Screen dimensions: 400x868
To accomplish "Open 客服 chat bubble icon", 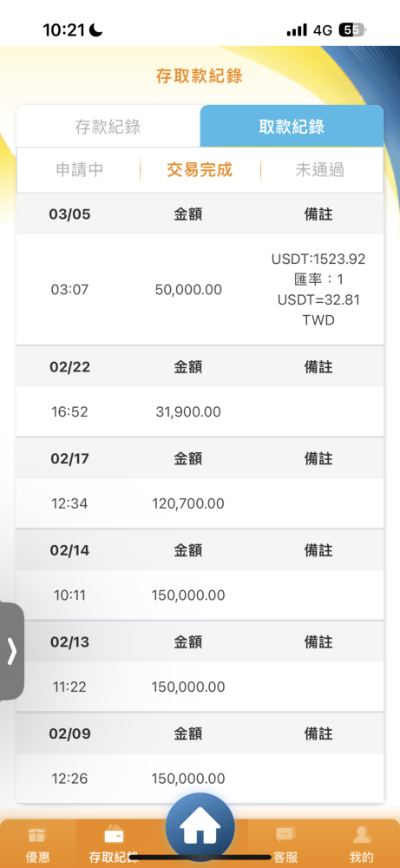I will pos(285,835).
